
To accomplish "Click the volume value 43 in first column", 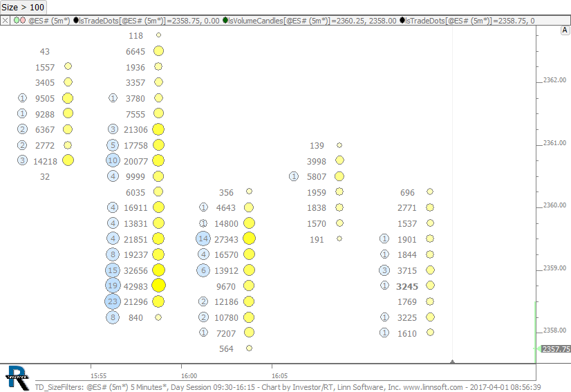I will pos(45,52).
